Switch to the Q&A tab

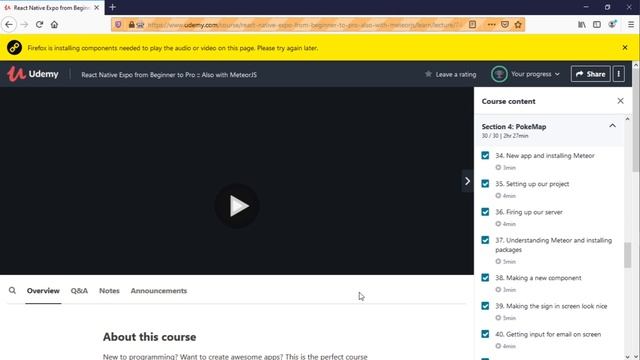click(79, 291)
